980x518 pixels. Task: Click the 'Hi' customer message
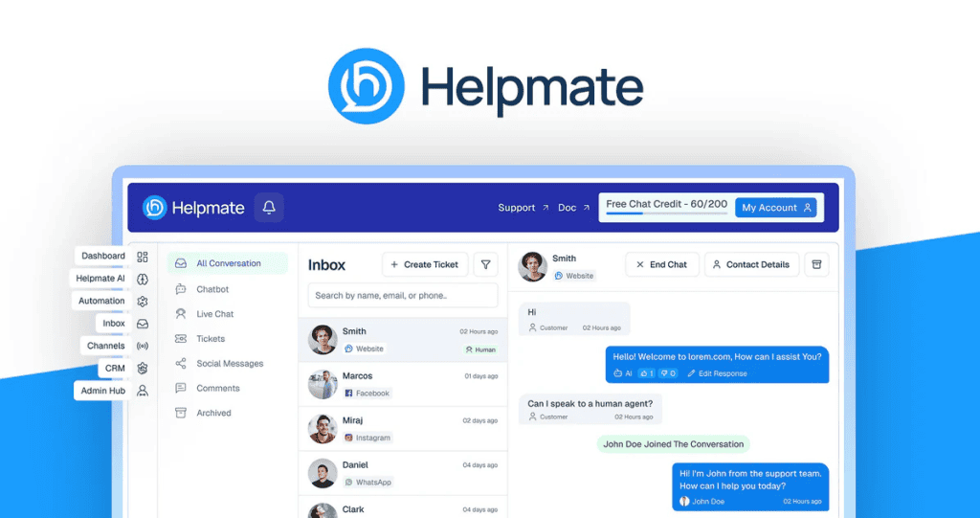tap(574, 319)
